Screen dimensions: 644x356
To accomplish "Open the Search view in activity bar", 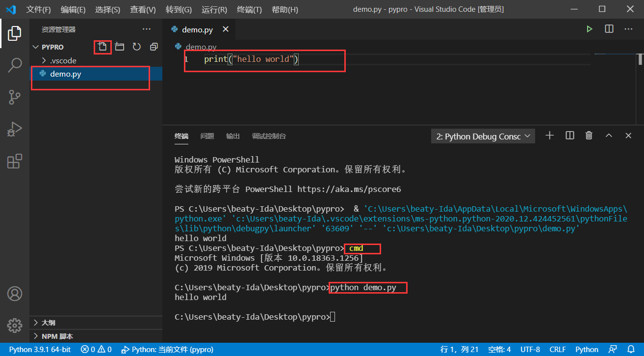I will click(x=14, y=65).
